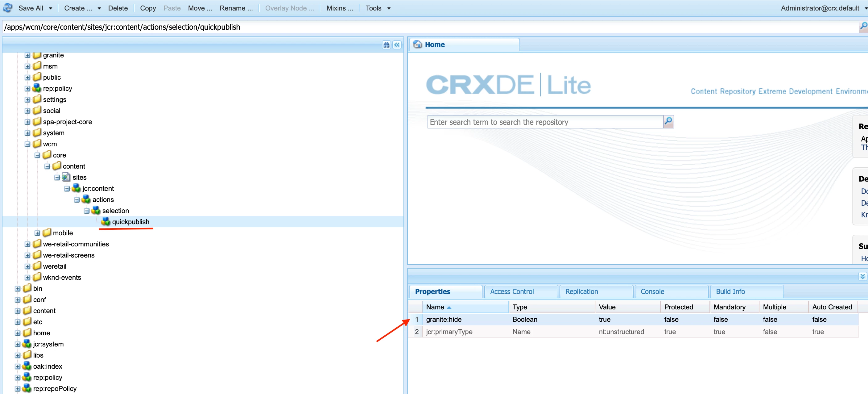Open the Tools menu dropdown

pos(378,8)
